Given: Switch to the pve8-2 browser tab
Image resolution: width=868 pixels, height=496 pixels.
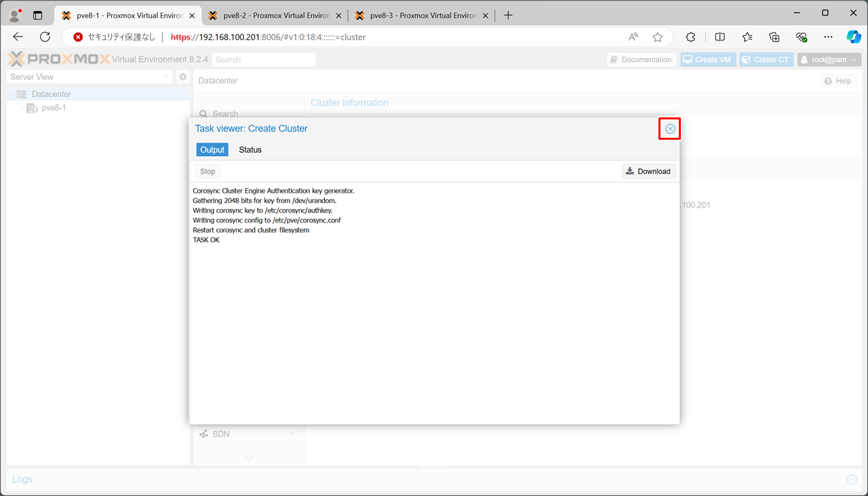Looking at the screenshot, I should 271,15.
